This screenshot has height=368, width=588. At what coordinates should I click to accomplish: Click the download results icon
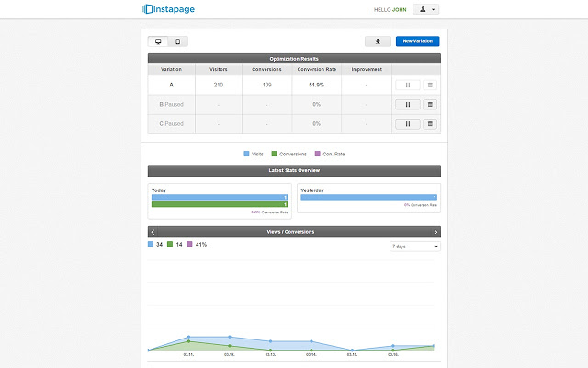point(378,41)
